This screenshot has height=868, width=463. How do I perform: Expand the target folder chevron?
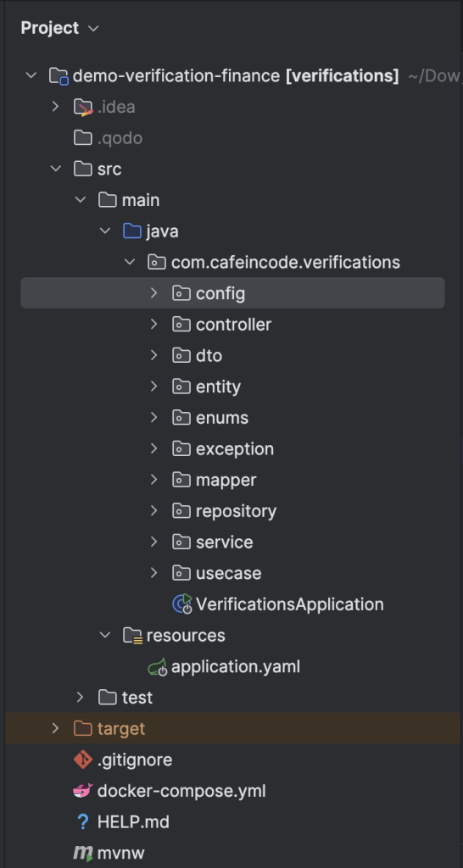[x=55, y=728]
